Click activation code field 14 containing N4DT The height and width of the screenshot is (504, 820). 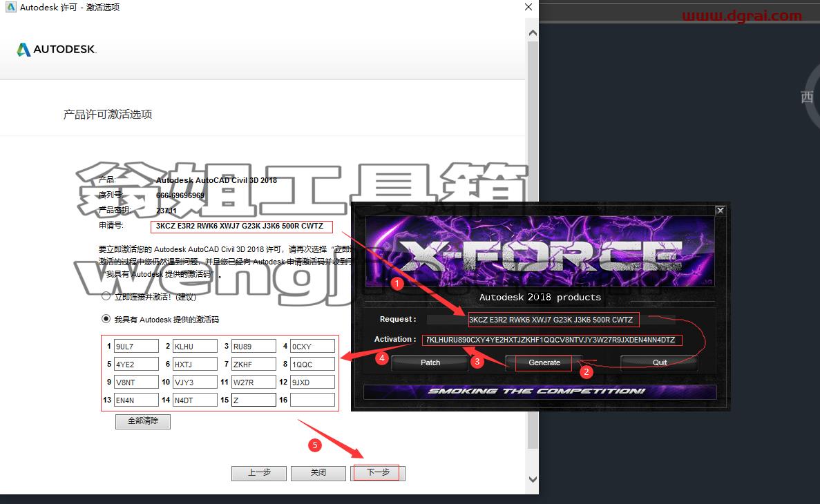click(x=195, y=400)
